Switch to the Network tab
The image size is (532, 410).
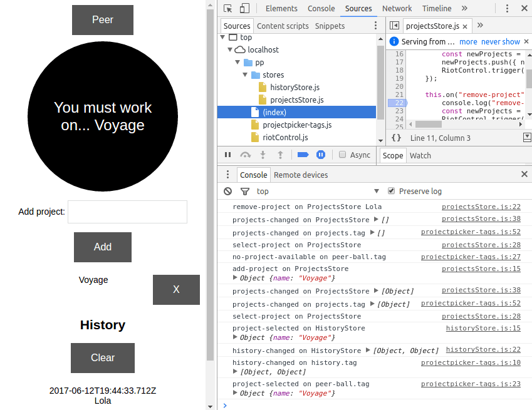[x=397, y=8]
